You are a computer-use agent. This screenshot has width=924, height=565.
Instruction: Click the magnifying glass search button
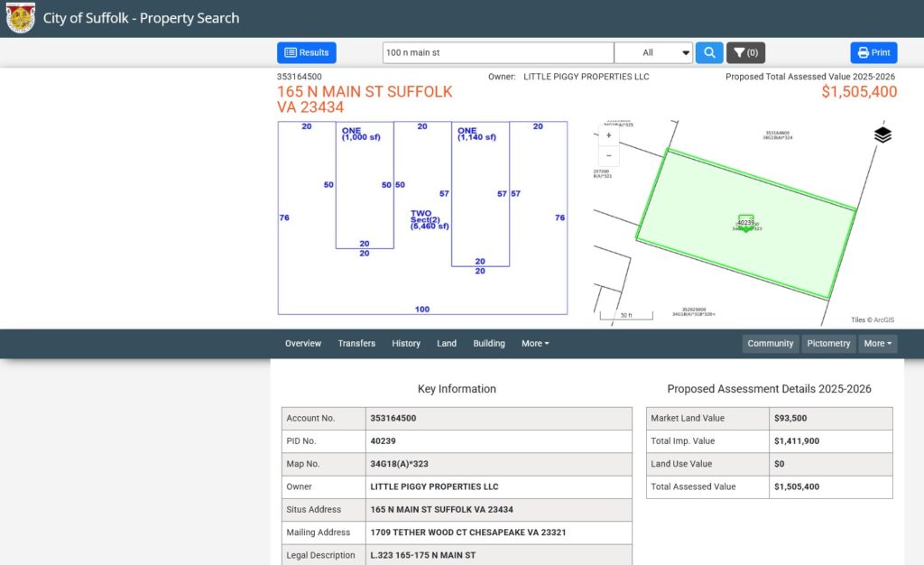tap(709, 52)
